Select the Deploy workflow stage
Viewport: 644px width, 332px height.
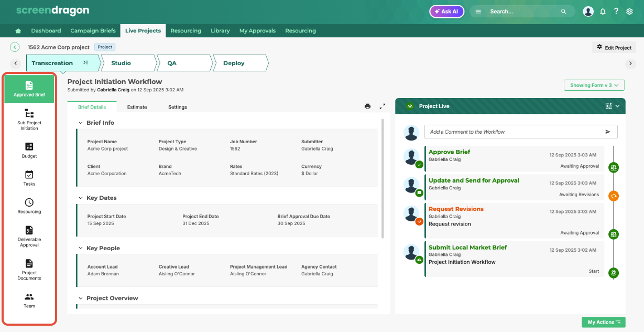click(241, 63)
